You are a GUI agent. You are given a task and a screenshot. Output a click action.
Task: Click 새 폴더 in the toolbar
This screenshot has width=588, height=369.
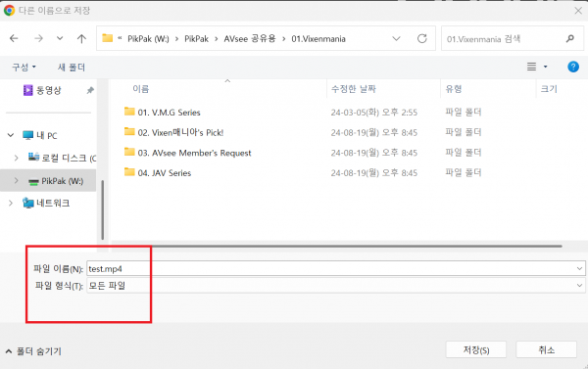[72, 68]
